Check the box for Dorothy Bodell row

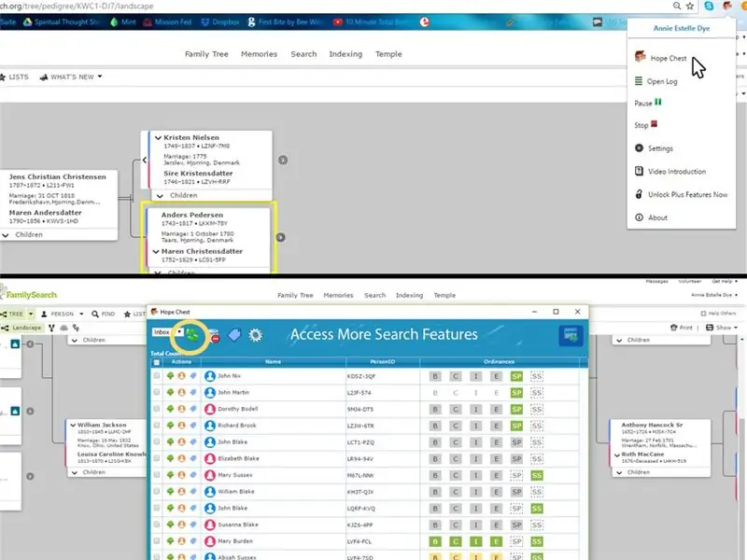(157, 409)
